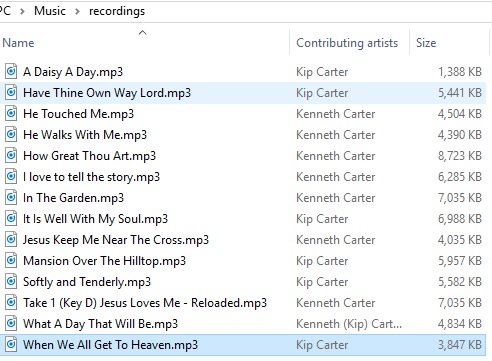Screen dimensions: 492x361
Task: Click Kenneth Carter in How Great Thou Art row
Action: (x=336, y=156)
